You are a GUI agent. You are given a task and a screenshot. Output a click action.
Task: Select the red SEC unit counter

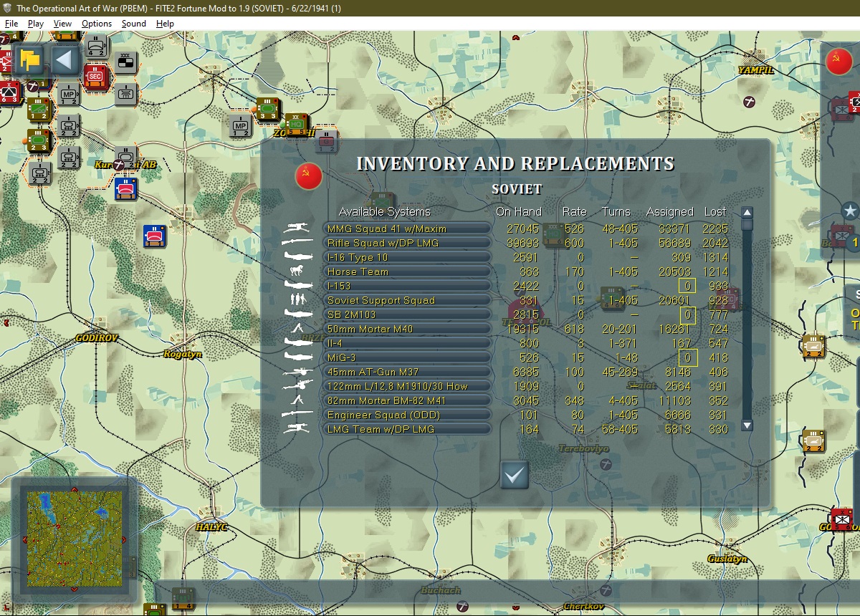click(95, 75)
